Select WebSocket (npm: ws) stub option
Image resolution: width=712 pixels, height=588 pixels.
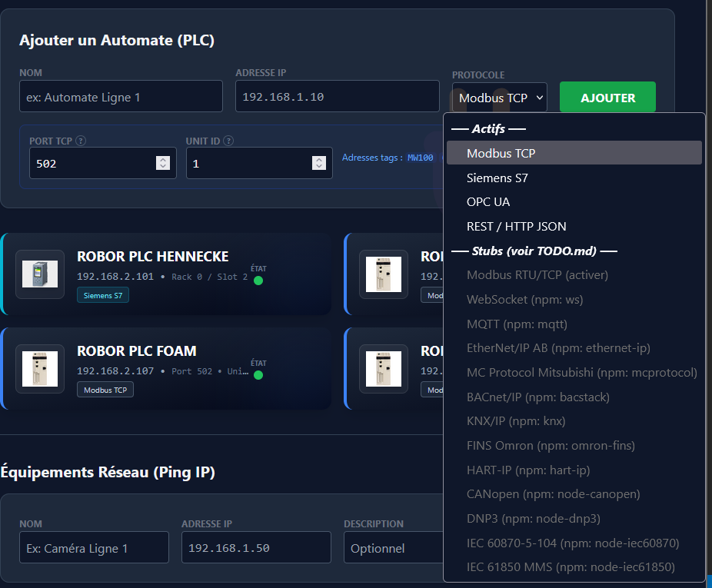pyautogui.click(x=574, y=300)
